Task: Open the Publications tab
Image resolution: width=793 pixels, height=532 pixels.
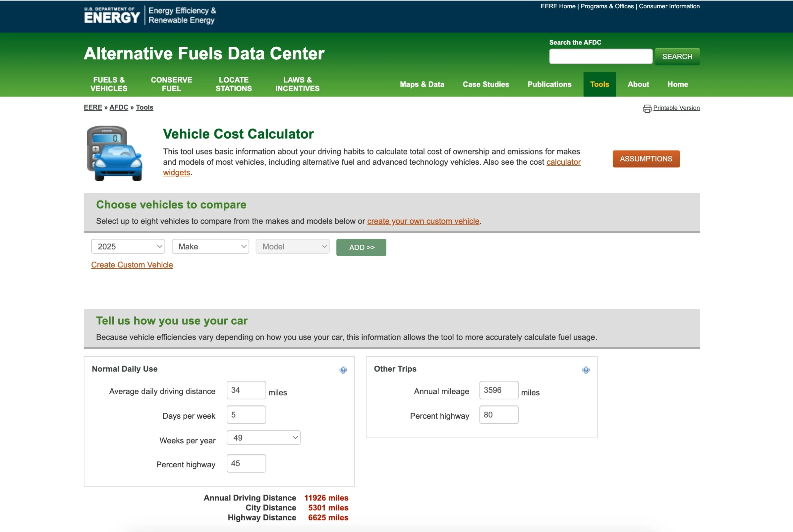Action: pos(549,84)
